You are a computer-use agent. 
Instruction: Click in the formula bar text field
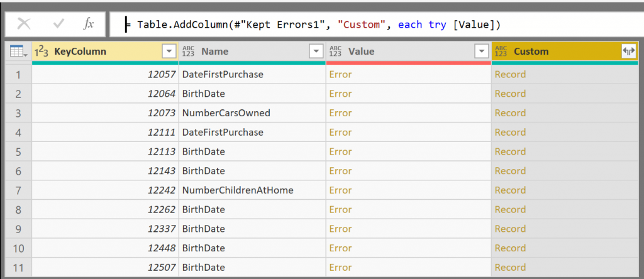(377, 24)
